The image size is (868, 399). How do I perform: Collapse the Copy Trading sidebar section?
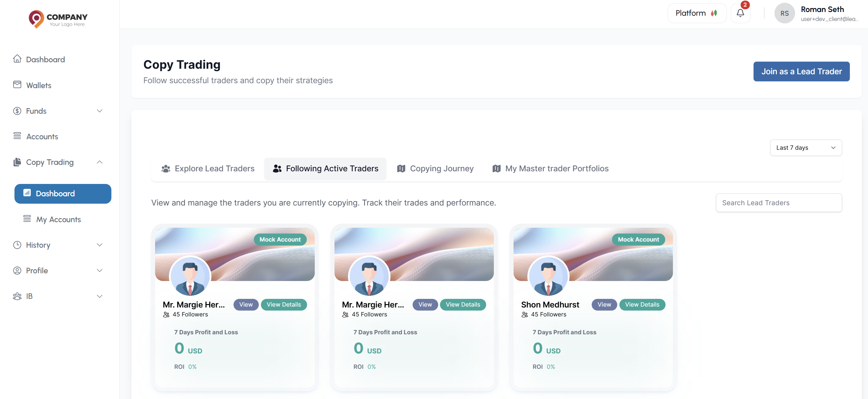pos(99,162)
